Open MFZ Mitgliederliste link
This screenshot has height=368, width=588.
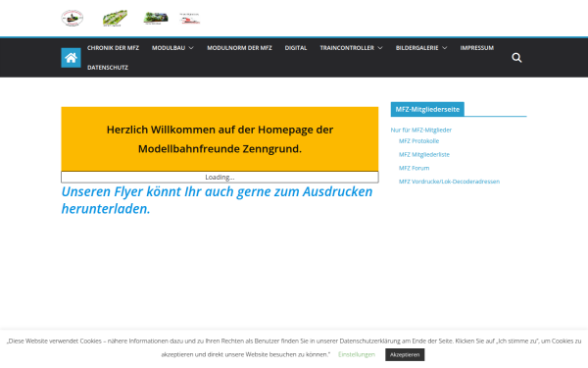coord(424,155)
